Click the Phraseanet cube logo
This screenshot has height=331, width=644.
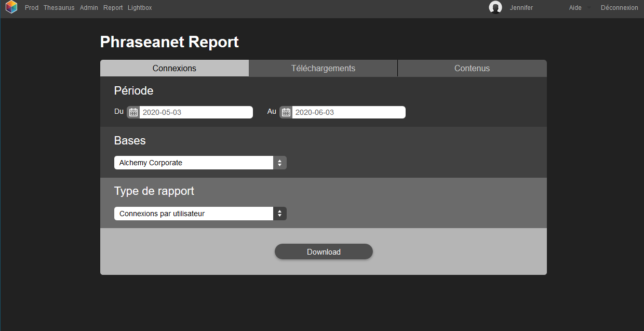(x=11, y=7)
